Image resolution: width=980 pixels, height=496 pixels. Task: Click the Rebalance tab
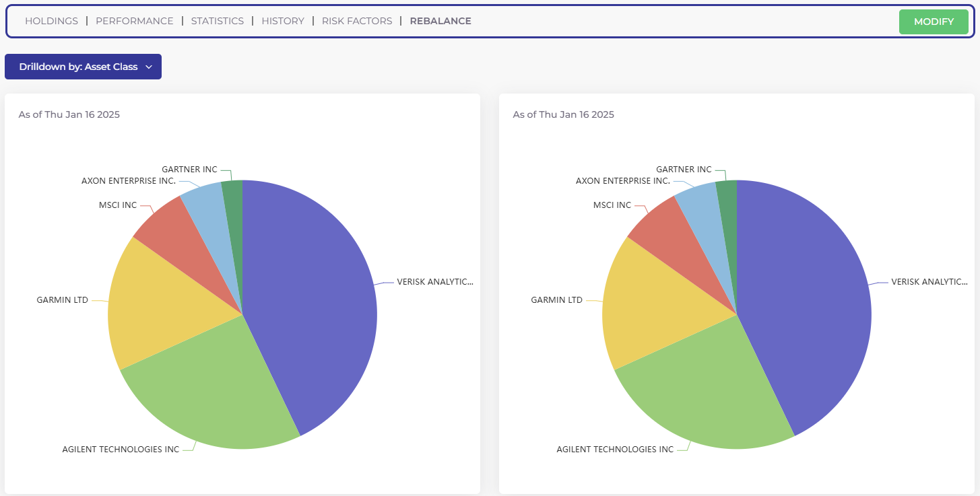click(440, 21)
